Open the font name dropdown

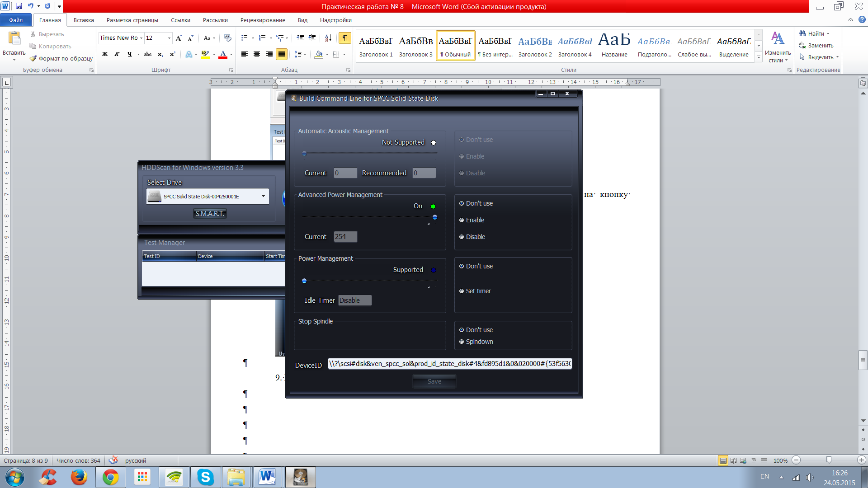coord(141,38)
